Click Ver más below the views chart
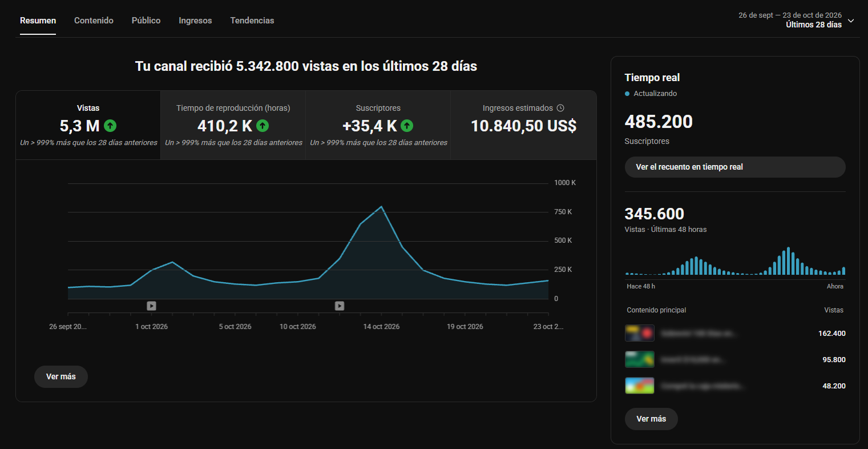868x449 pixels. [61, 377]
